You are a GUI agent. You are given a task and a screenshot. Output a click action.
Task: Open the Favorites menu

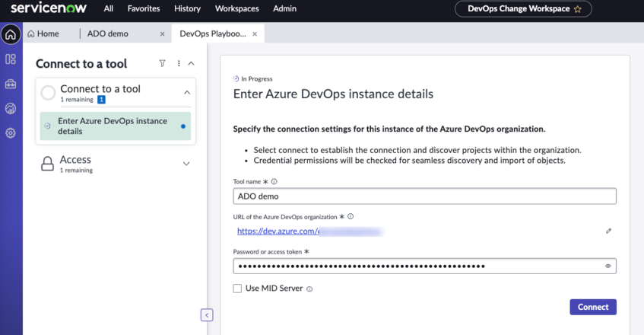click(x=144, y=8)
